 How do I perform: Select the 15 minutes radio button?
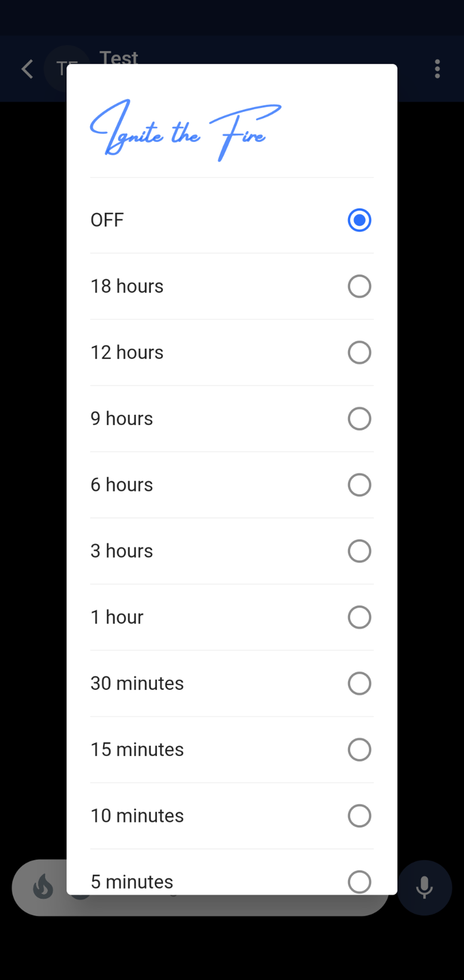click(359, 750)
